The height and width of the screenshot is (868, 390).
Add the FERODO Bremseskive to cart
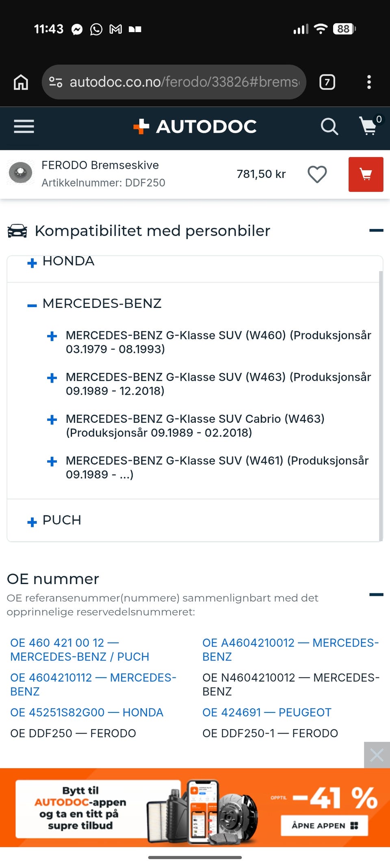pyautogui.click(x=365, y=174)
